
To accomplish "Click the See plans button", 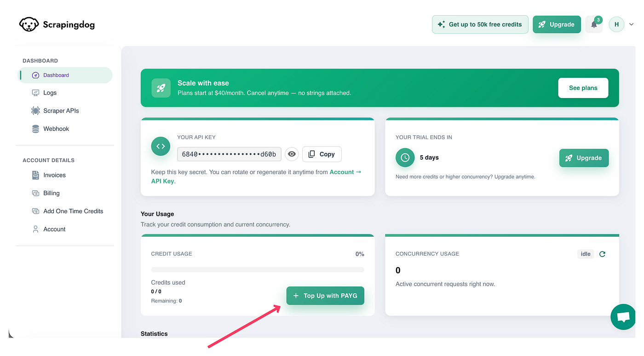I will coord(583,88).
